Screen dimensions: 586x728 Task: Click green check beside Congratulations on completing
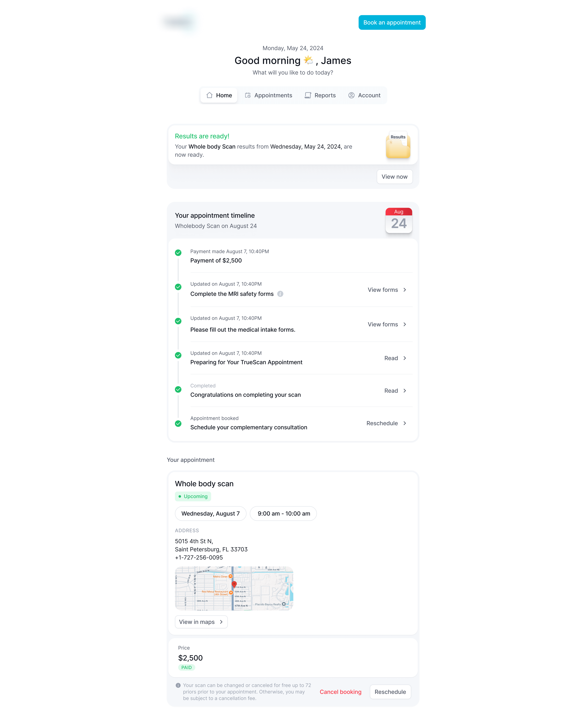178,389
